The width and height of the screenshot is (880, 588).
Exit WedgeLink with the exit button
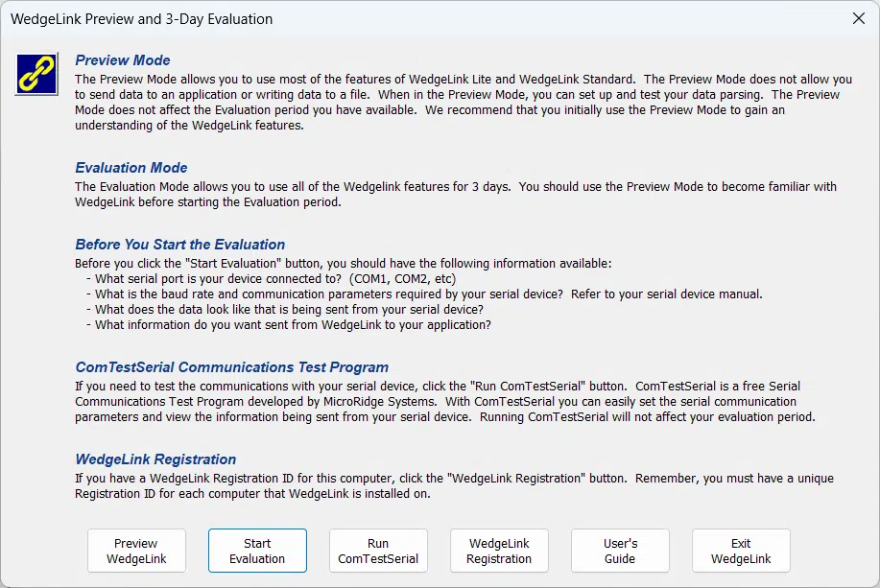pyautogui.click(x=741, y=551)
